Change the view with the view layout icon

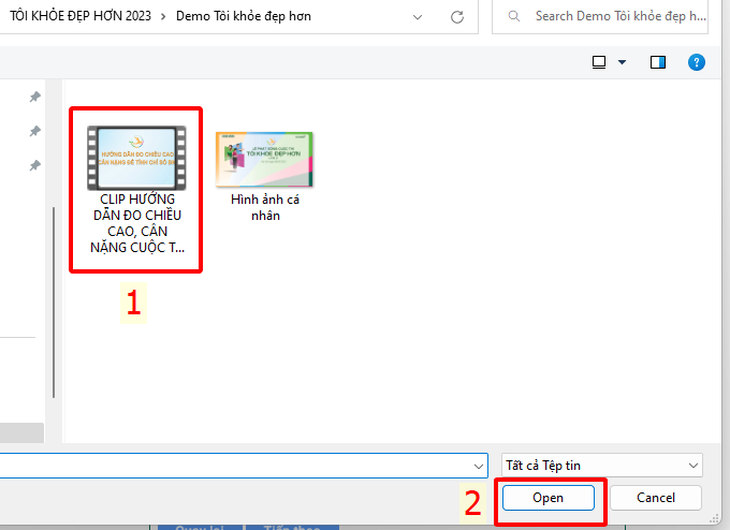pos(599,62)
